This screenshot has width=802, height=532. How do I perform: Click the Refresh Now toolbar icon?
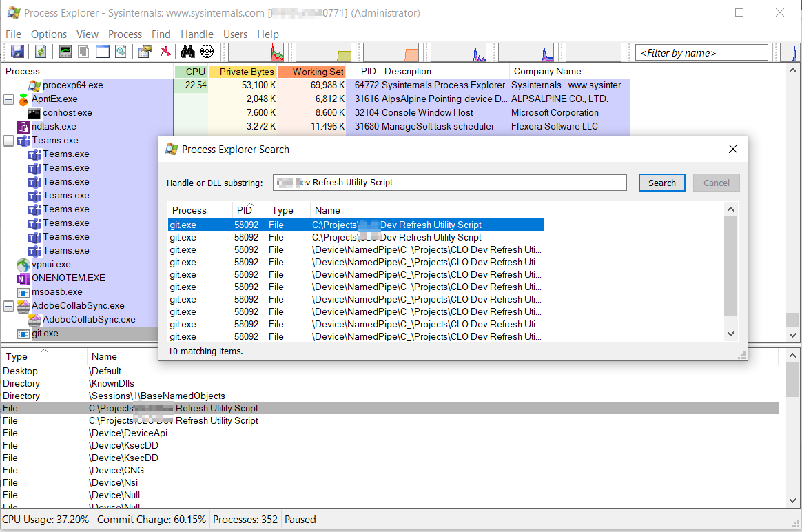[x=41, y=52]
